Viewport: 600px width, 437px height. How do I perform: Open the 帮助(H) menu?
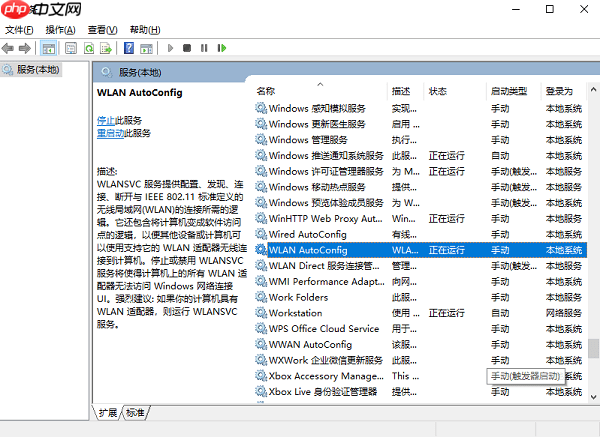click(145, 30)
